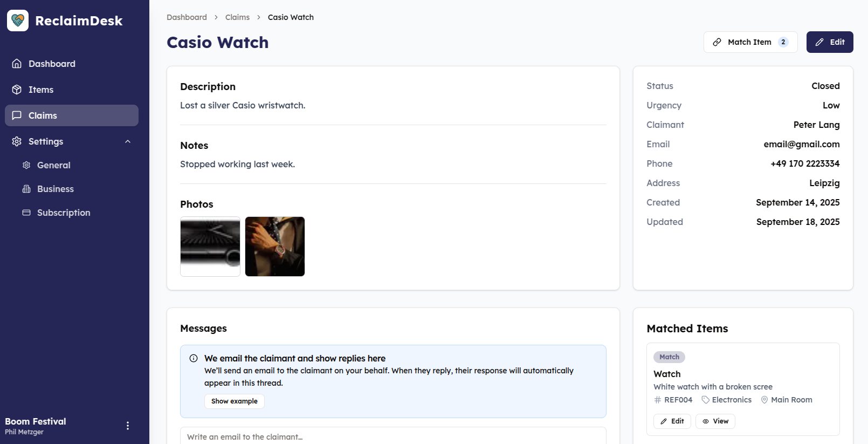The height and width of the screenshot is (444, 868).
Task: Click the Electronics category label
Action: 732,400
